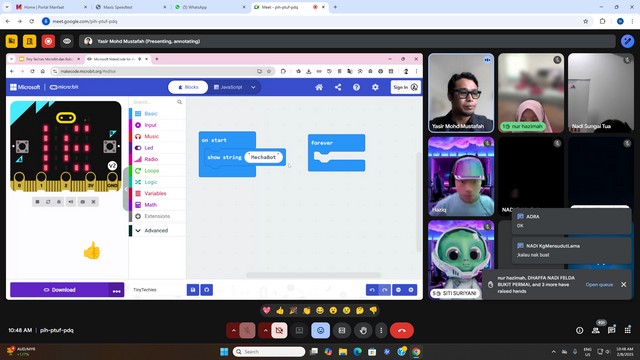The image size is (640, 360).
Task: Click the MakeCode help question icon
Action: coord(356,87)
